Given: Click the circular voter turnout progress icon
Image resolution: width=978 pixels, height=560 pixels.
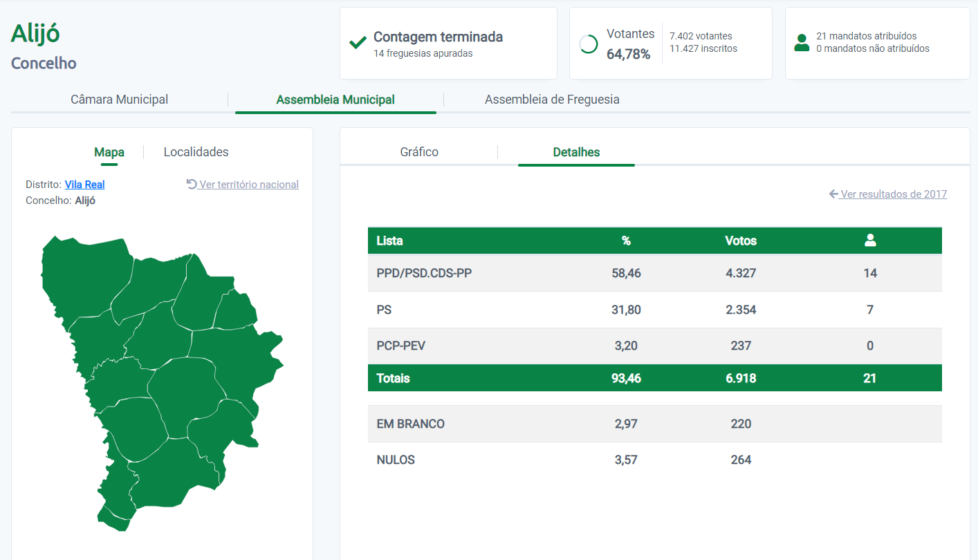Looking at the screenshot, I should pyautogui.click(x=588, y=44).
